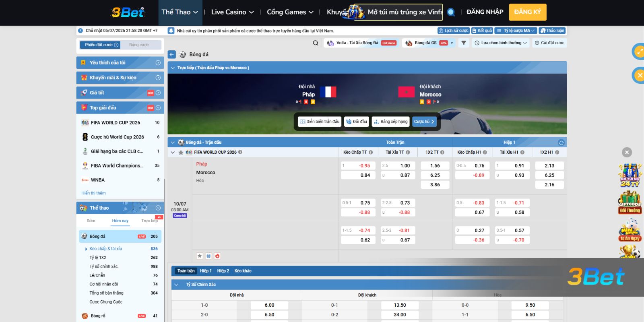
Task: Click the orange expand arrows floating button
Action: point(638,52)
